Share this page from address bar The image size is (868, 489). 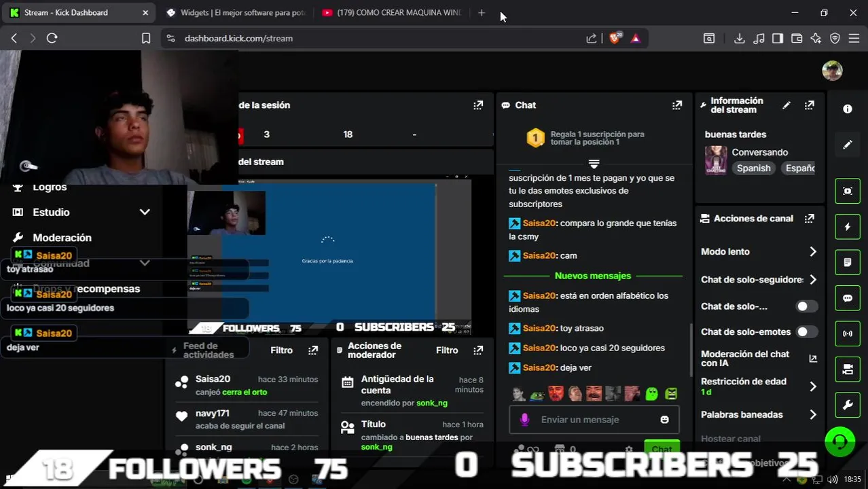pos(592,39)
